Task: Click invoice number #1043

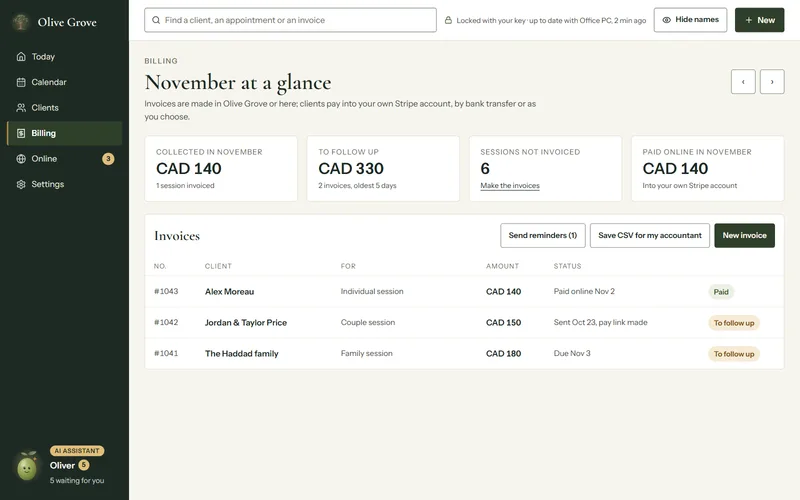Action: coord(166,291)
